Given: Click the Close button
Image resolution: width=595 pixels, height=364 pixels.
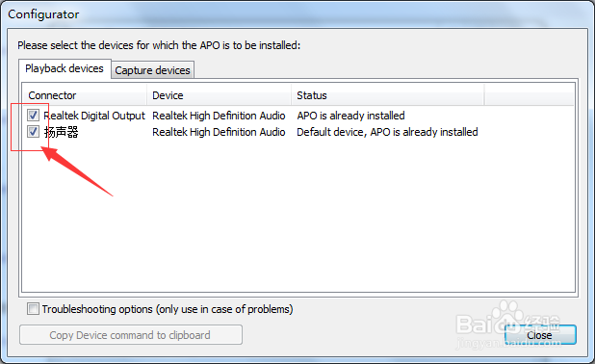Looking at the screenshot, I should pyautogui.click(x=540, y=335).
